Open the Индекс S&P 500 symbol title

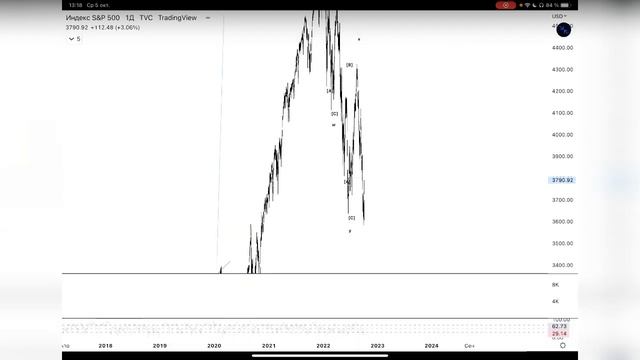pyautogui.click(x=93, y=18)
